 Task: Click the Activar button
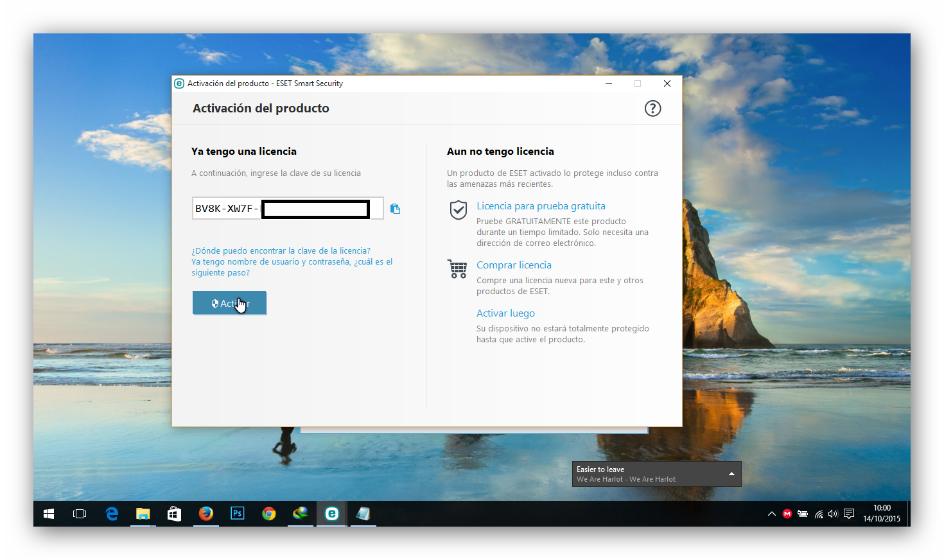click(229, 303)
